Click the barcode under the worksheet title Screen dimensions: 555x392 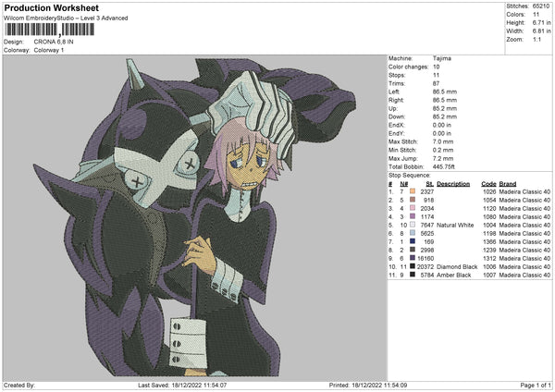[x=50, y=30]
